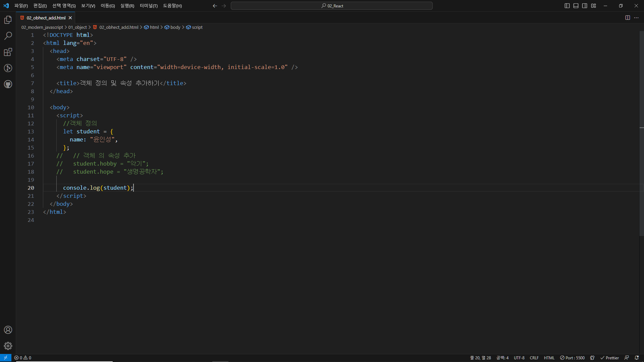This screenshot has width=644, height=362.
Task: Expand the 01_object breadcrumb folder
Action: [x=77, y=27]
